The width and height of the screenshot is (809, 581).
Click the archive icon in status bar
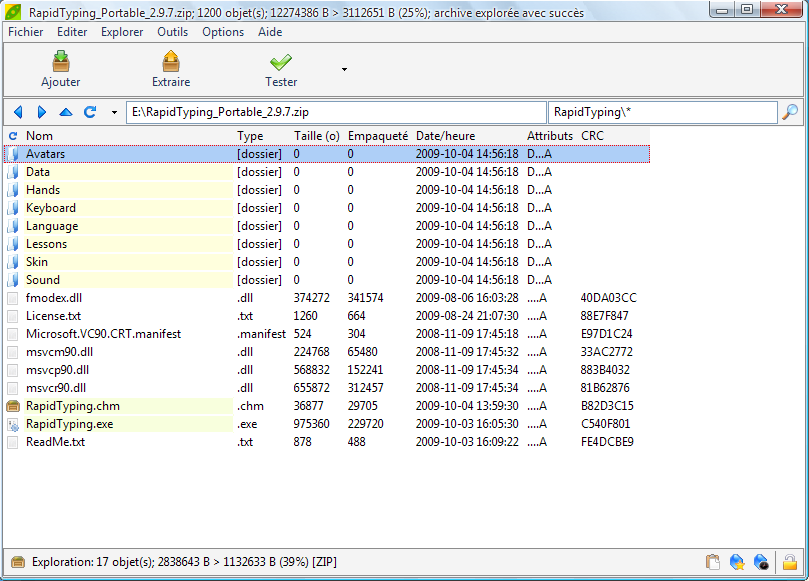(x=18, y=562)
